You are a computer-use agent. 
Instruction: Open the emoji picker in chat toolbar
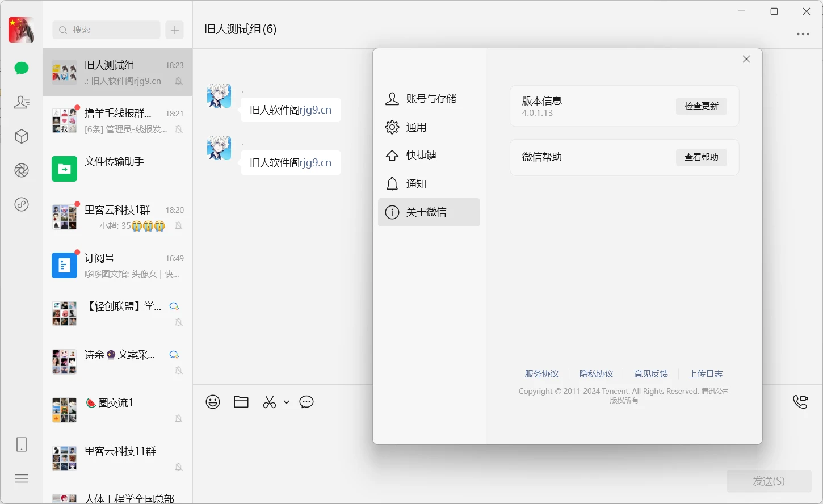pos(213,402)
